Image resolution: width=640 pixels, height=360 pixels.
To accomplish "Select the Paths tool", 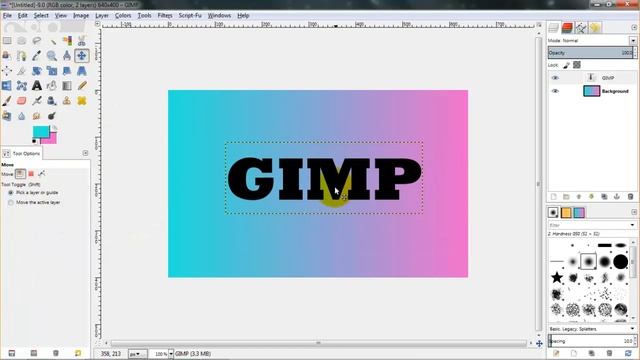I will (22, 56).
